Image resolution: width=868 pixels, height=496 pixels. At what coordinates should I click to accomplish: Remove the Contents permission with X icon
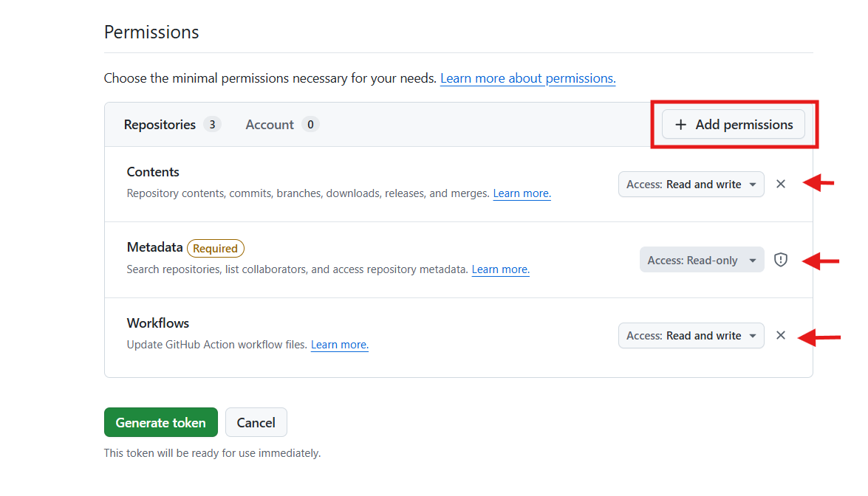781,184
